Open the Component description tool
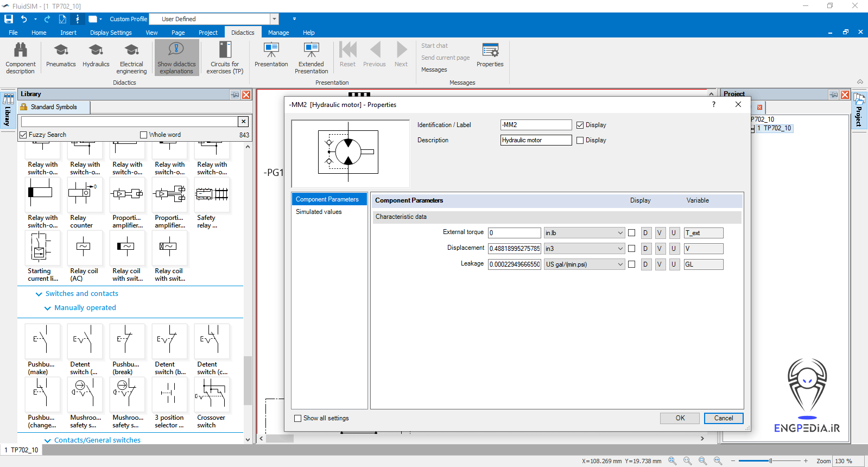Viewport: 868px width, 467px height. [21, 58]
